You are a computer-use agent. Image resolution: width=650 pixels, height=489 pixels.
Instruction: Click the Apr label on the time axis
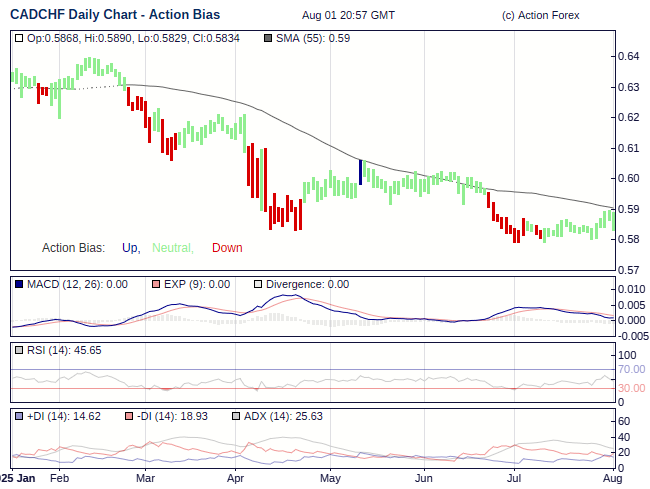(236, 479)
